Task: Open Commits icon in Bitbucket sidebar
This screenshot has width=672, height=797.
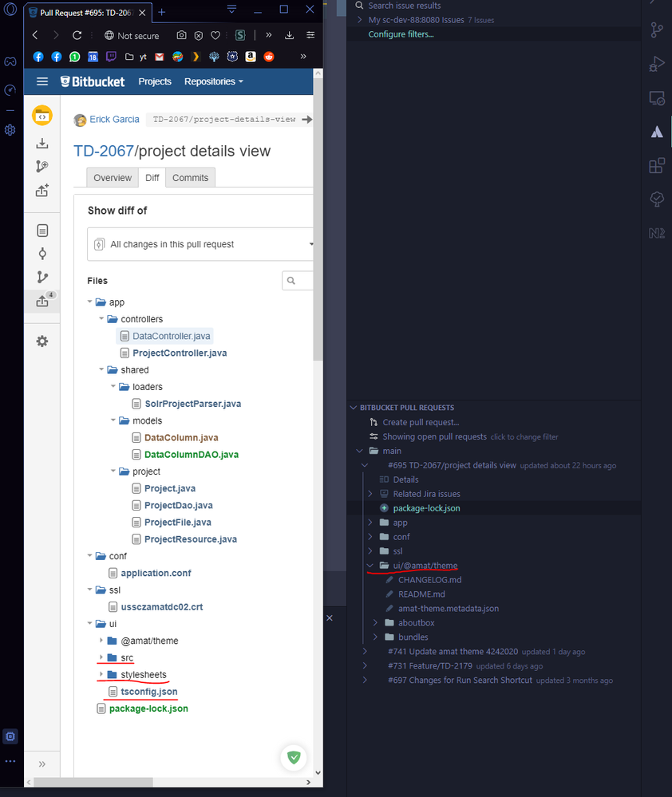Action: coord(42,254)
